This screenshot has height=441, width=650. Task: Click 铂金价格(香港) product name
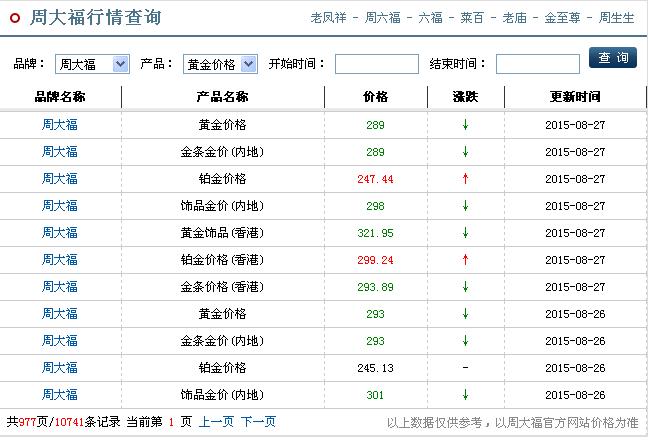coord(222,259)
